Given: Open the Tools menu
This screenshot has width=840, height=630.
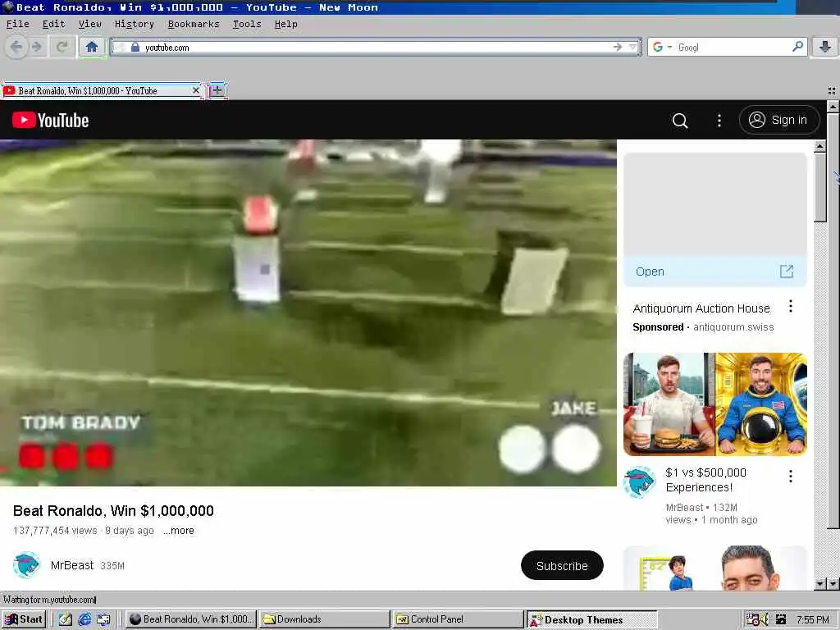Looking at the screenshot, I should tap(246, 24).
